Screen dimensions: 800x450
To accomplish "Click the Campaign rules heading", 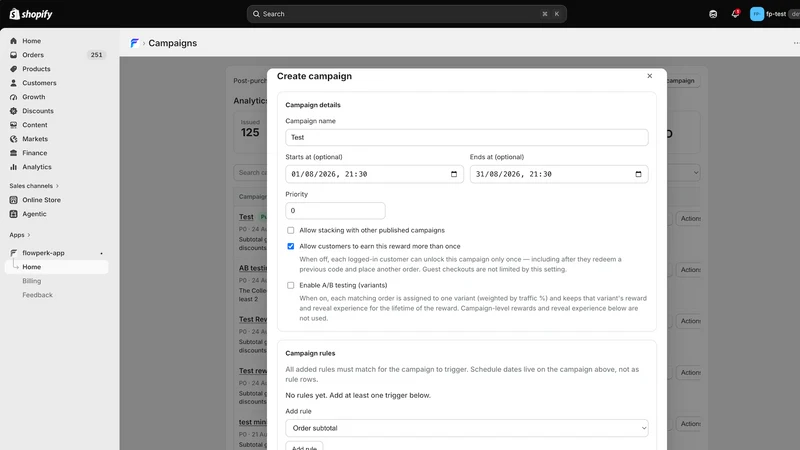I will pyautogui.click(x=310, y=353).
